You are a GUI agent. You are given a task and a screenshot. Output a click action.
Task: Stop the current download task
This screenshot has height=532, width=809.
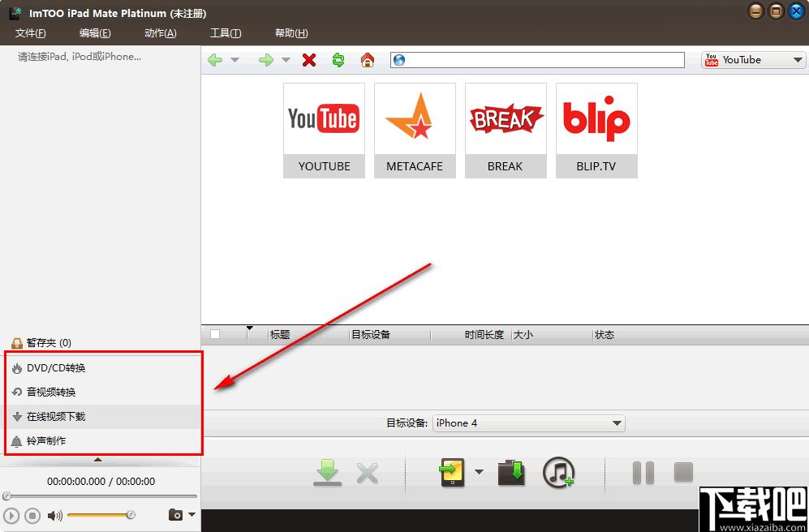click(x=683, y=472)
